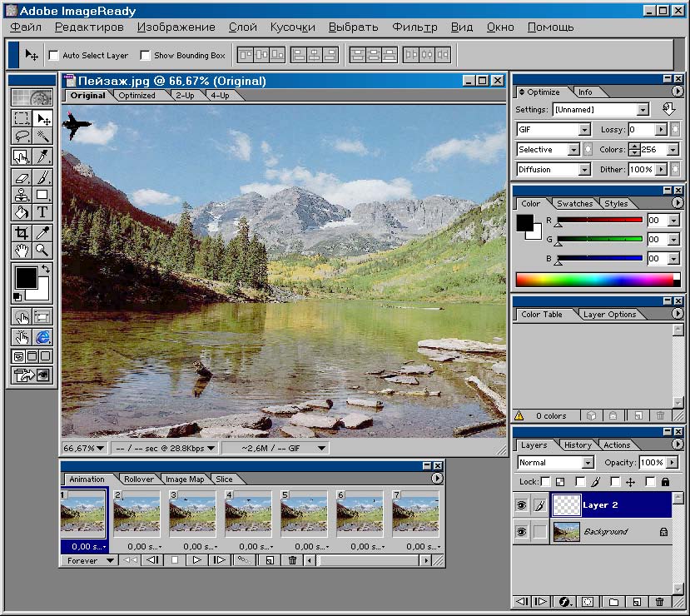Image resolution: width=690 pixels, height=616 pixels.
Task: Select the Lasso tool
Action: coord(22,137)
